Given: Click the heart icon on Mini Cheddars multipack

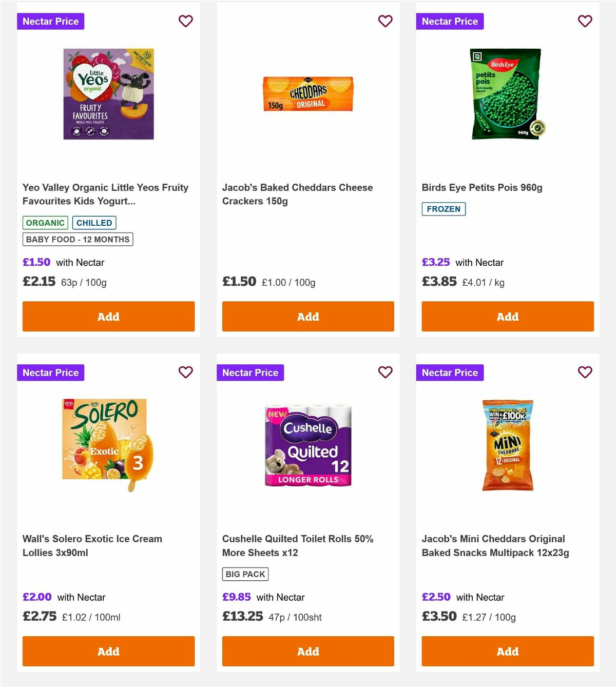Looking at the screenshot, I should coord(585,372).
